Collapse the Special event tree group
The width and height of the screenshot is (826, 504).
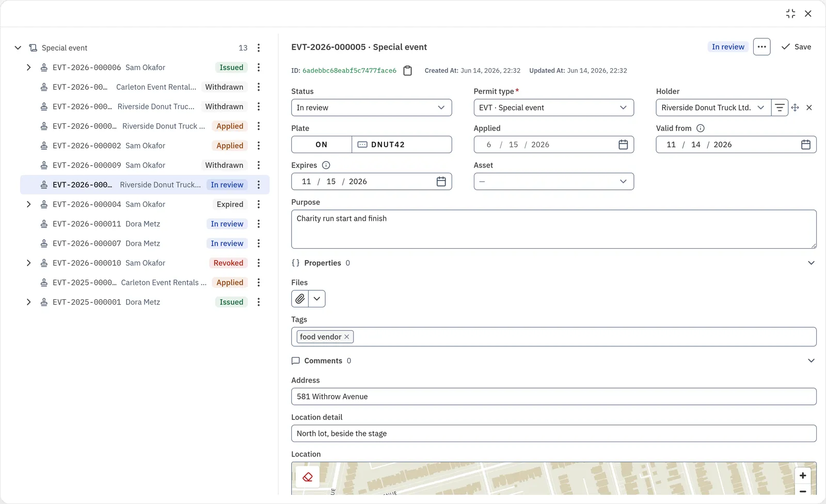tap(18, 48)
